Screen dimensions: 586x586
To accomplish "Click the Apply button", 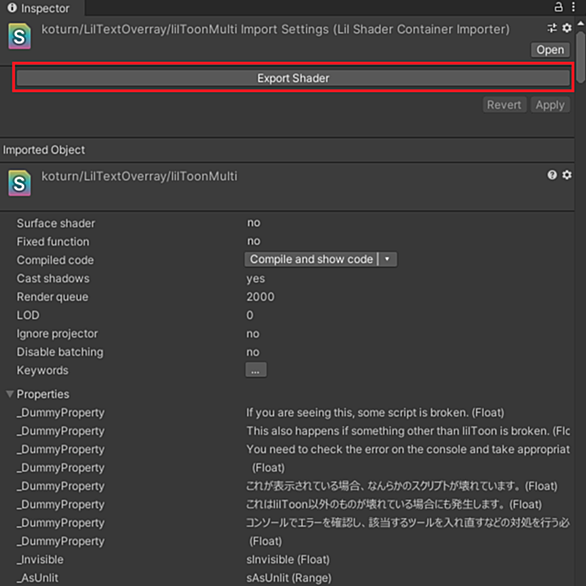I will point(550,105).
